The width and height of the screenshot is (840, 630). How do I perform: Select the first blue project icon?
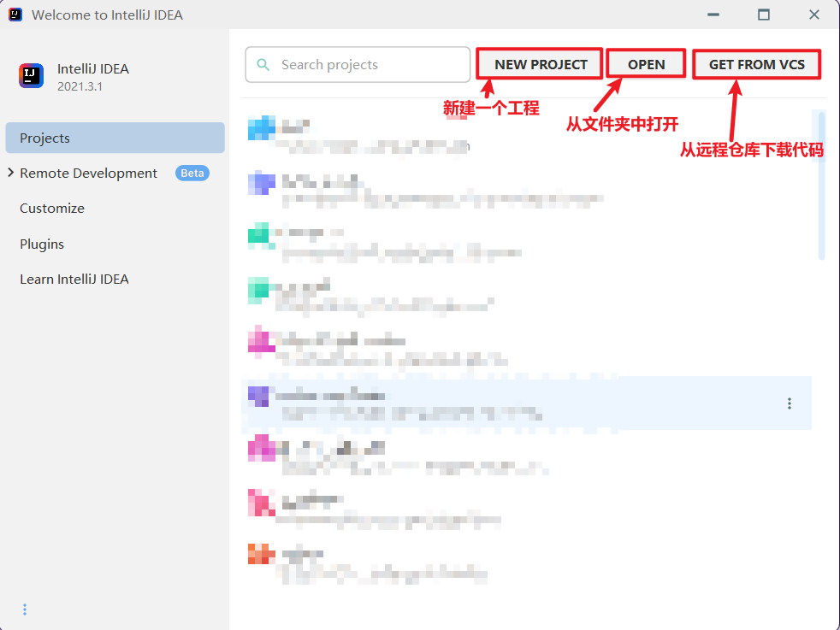click(x=262, y=128)
